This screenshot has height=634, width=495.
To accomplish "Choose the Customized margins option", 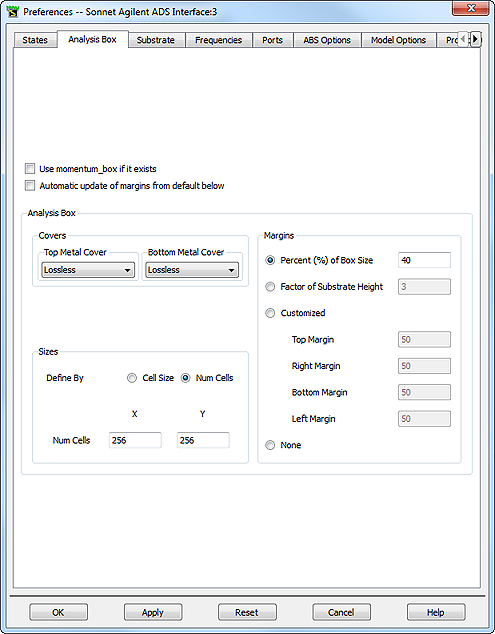I will 270,313.
